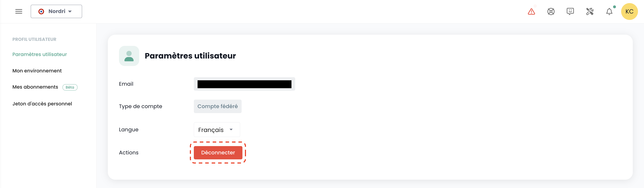Click the Nordri logo icon

tap(41, 11)
